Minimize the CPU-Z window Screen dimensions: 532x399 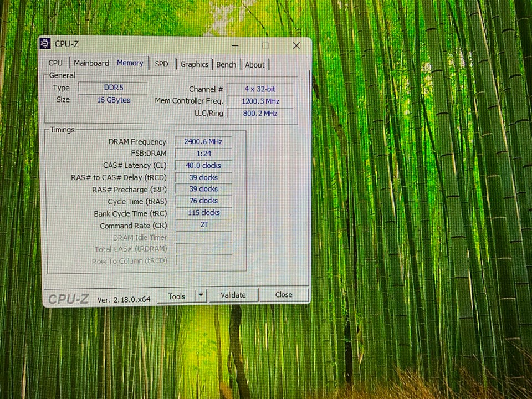click(x=235, y=45)
